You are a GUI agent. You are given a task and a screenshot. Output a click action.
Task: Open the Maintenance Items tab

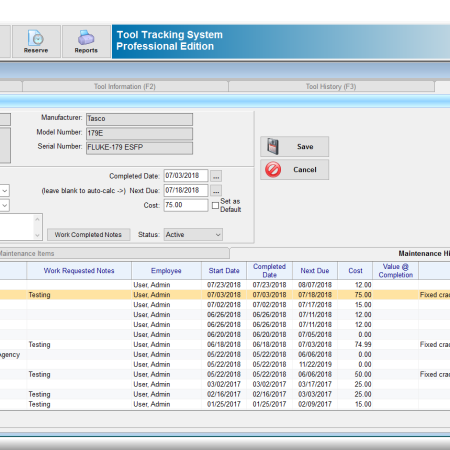click(x=113, y=253)
